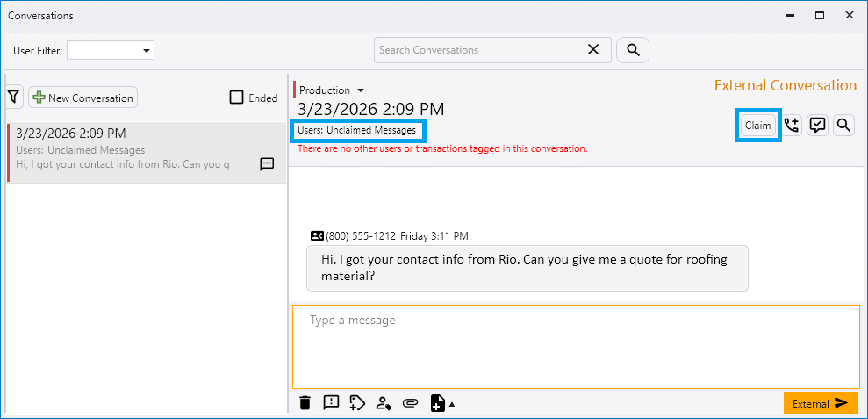This screenshot has width=868, height=419.
Task: Open the conversation list filter funnel
Action: tap(14, 98)
